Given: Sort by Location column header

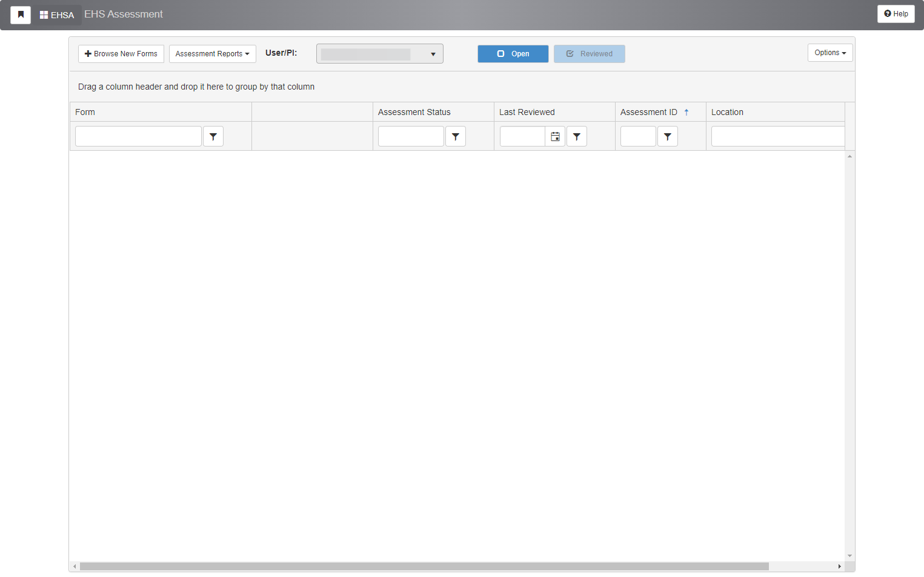Looking at the screenshot, I should click(x=727, y=112).
